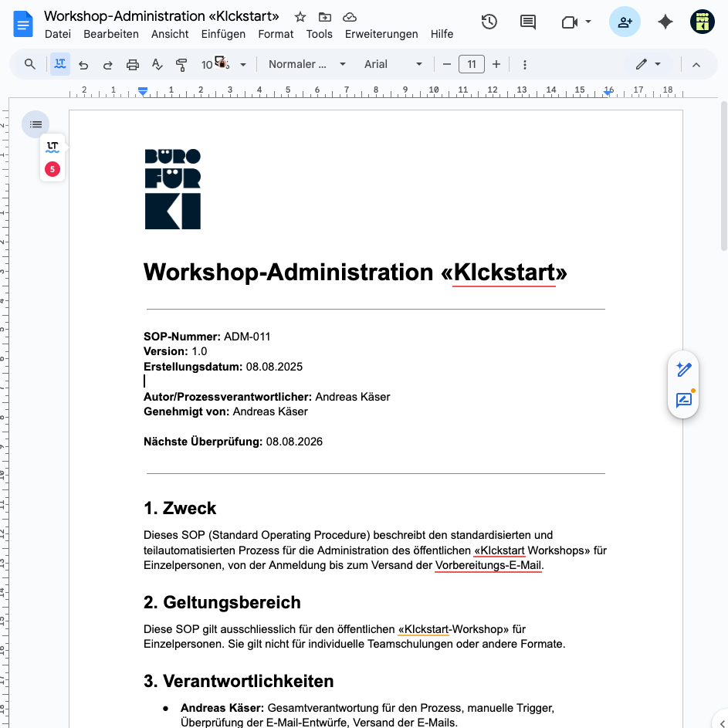Click the 'SOP-Nummer: ADM-011' line
This screenshot has height=728, width=728.
pyautogui.click(x=207, y=337)
